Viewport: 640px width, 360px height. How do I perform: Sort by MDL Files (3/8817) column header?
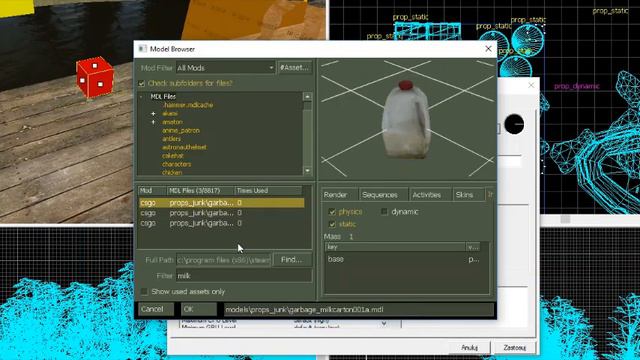pyautogui.click(x=200, y=191)
